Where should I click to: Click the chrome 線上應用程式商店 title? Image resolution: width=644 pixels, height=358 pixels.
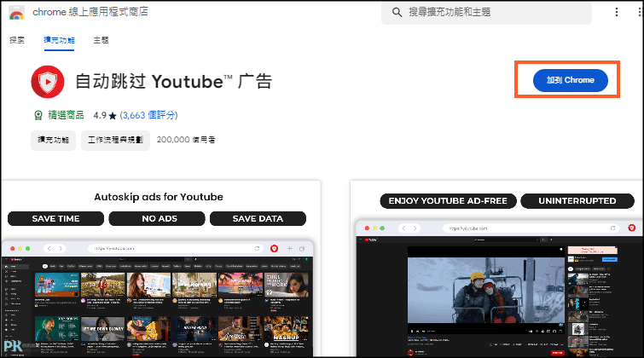click(90, 12)
